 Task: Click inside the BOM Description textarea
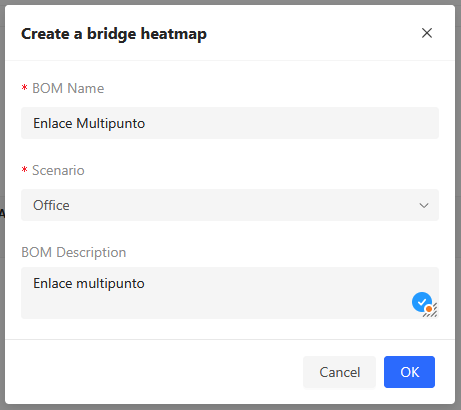(230, 293)
